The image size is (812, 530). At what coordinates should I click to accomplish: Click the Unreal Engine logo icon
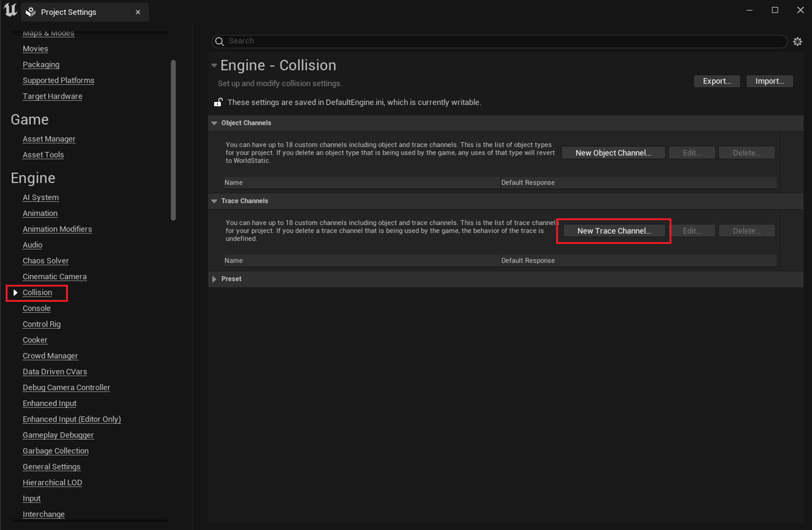click(x=11, y=11)
